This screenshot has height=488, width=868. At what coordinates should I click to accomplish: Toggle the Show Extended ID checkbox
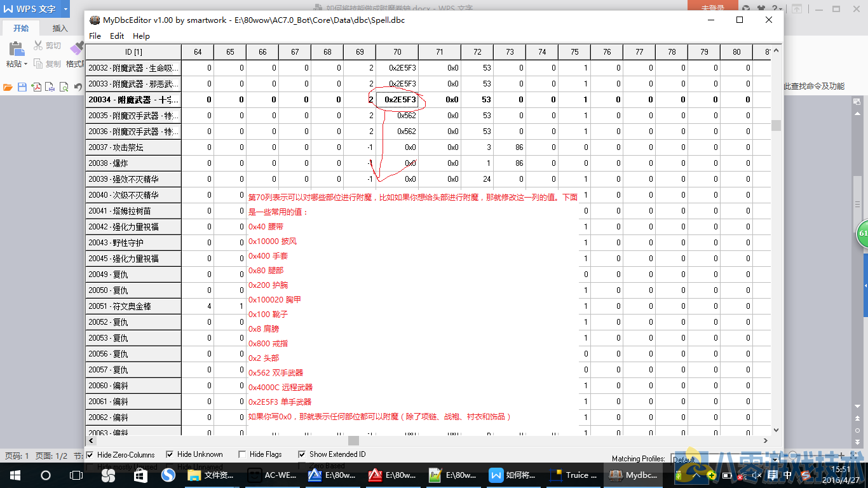(x=302, y=454)
